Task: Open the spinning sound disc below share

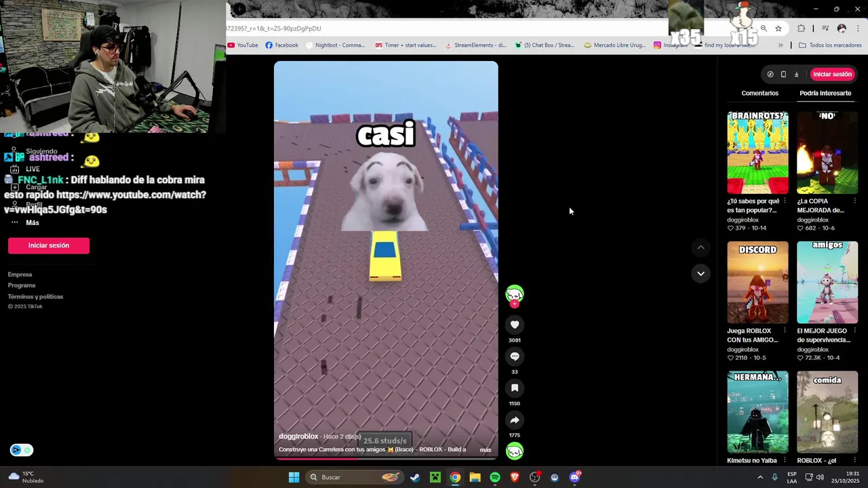Action: point(515,451)
